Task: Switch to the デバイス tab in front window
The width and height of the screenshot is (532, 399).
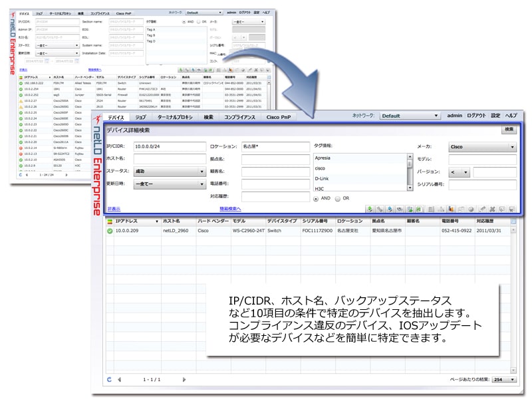Action: coord(116,118)
